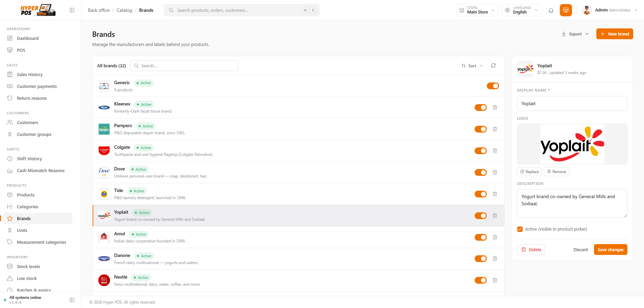Open the Language dropdown

[522, 10]
